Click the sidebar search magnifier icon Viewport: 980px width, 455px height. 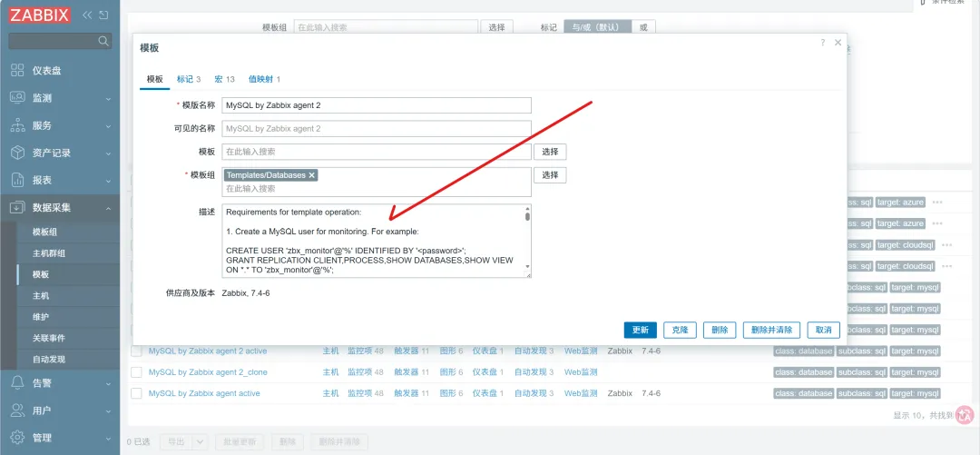click(x=103, y=41)
